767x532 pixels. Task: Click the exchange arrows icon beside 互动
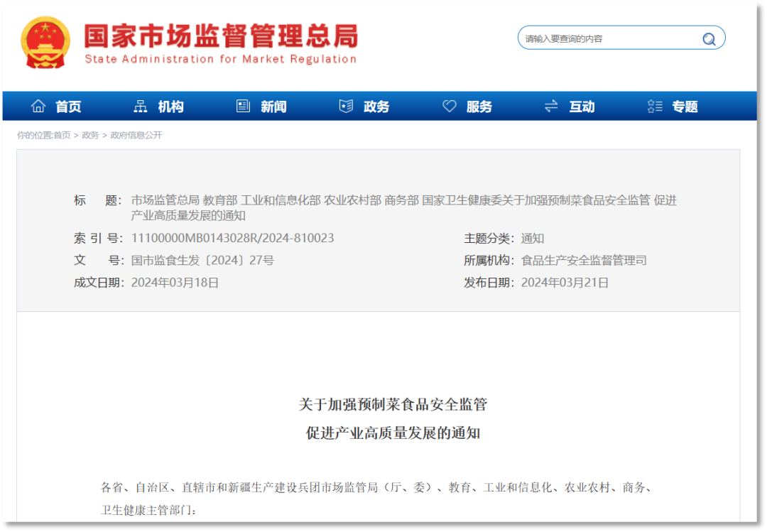click(x=551, y=106)
